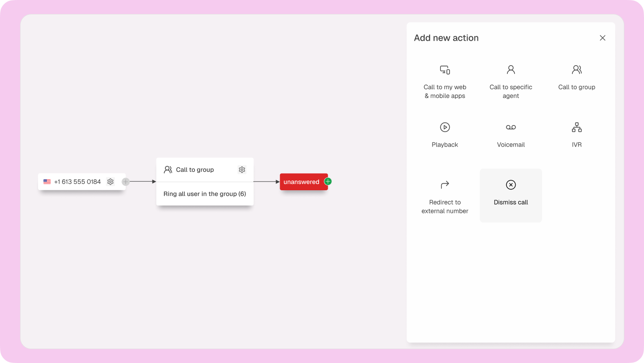The image size is (644, 363).
Task: Click the Call to group node title
Action: [195, 170]
